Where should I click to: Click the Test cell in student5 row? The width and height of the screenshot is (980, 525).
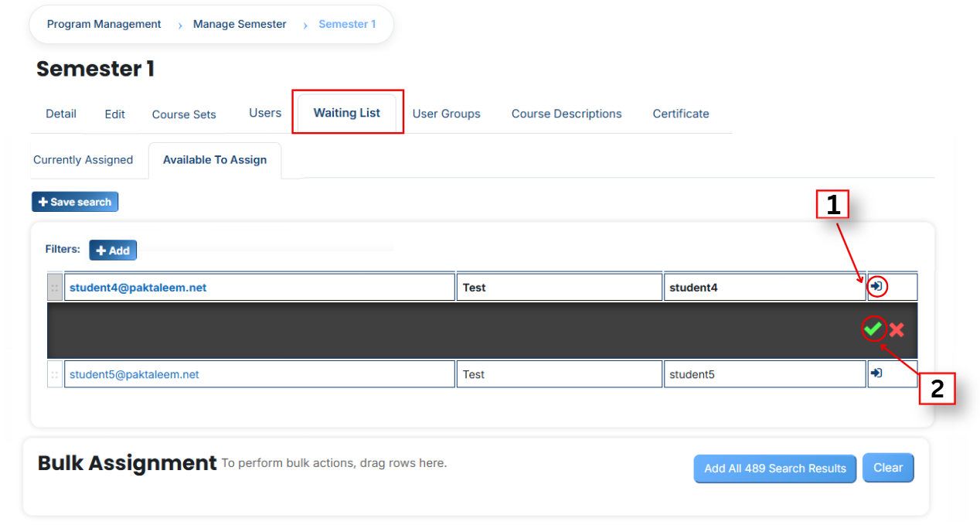click(560, 374)
